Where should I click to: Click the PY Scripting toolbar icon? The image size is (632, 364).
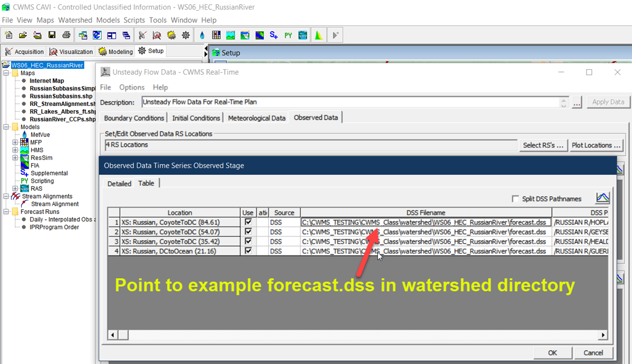pyautogui.click(x=288, y=35)
